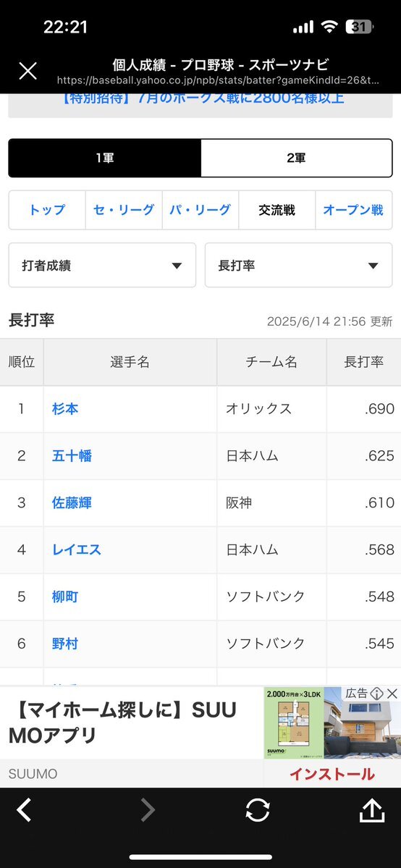Screen dimensions: 401x868
Task: Switch to the パ・リーグ tab
Action: (x=200, y=210)
